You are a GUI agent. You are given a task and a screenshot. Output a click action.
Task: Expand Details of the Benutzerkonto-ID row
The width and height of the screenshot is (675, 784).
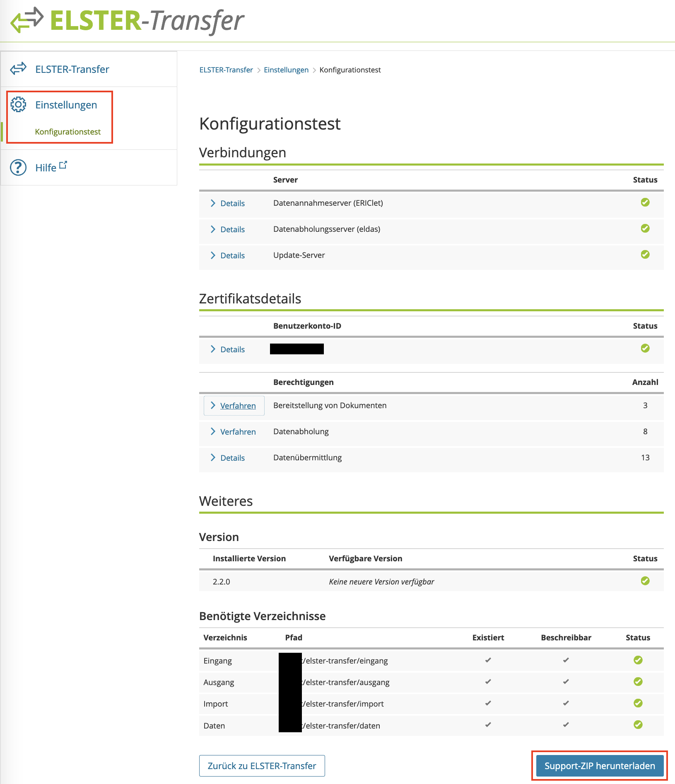click(228, 349)
